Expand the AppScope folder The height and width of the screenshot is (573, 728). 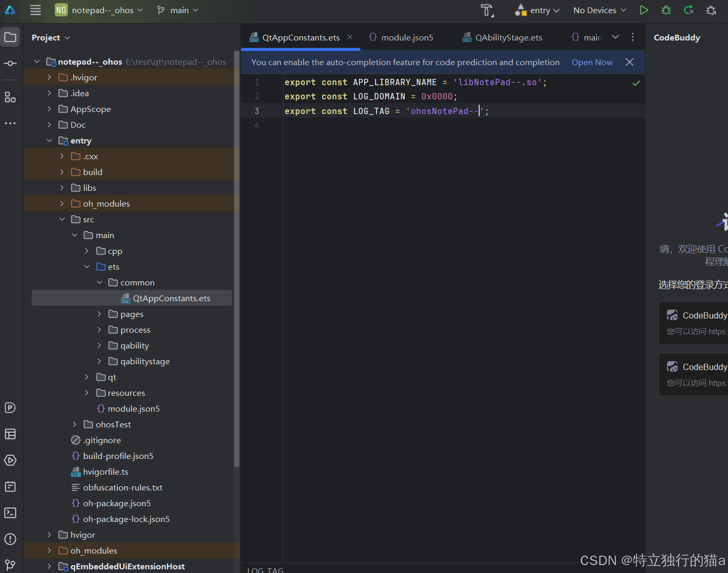click(x=49, y=109)
